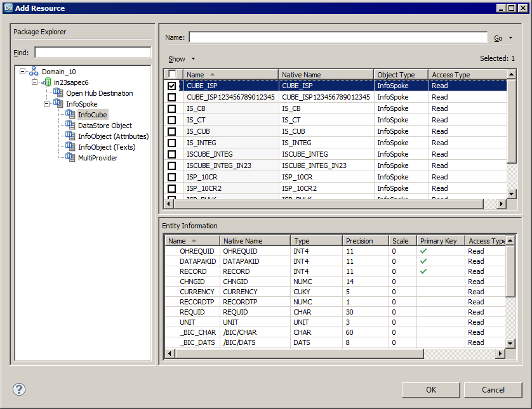Focus the Find text field
This screenshot has width=532, height=409.
tap(93, 52)
